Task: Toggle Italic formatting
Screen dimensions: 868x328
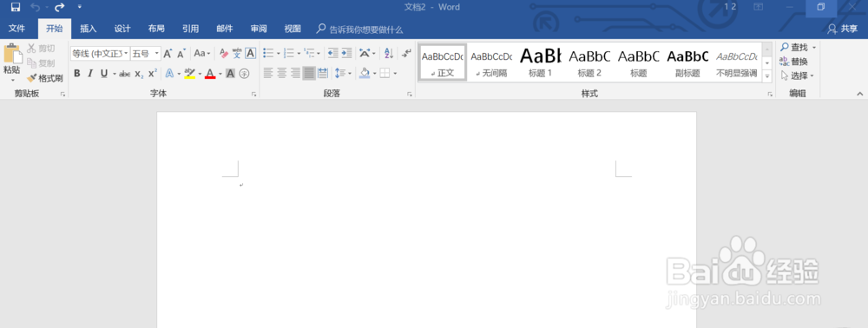Action: (x=90, y=74)
